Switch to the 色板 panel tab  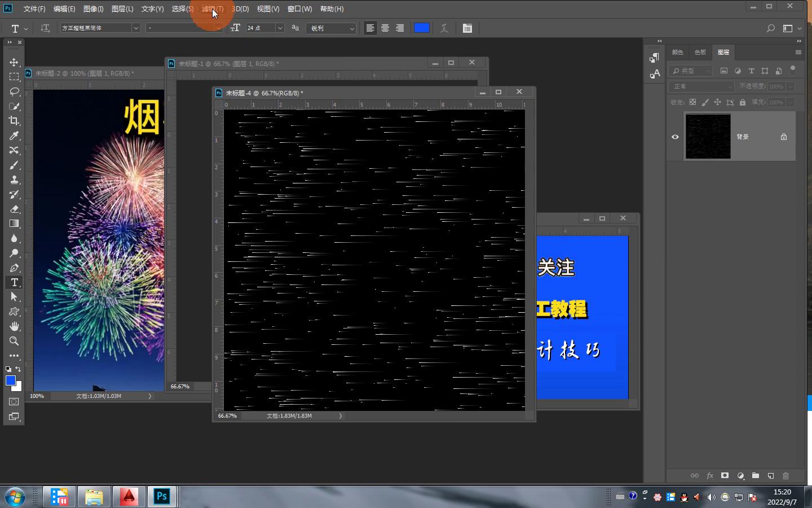coord(700,52)
